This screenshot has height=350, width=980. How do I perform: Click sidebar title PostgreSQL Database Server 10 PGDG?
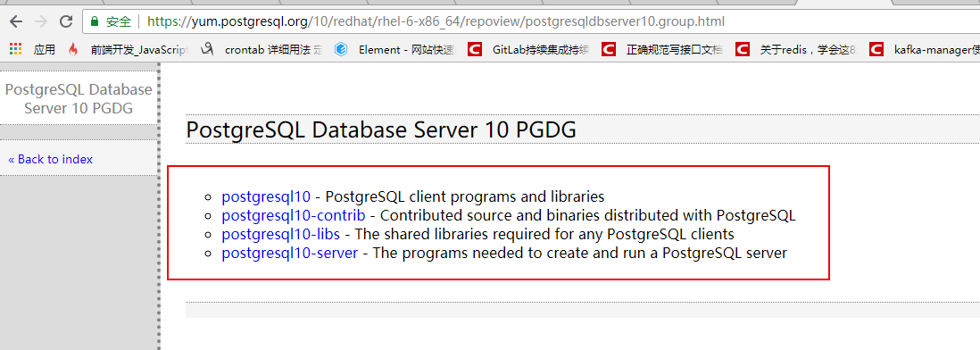[79, 99]
